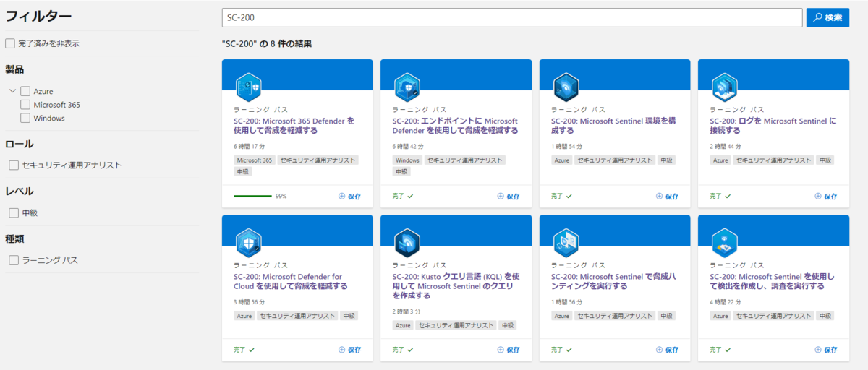
Task: Save the エンドポイントに Microsoft Defender learning path
Action: (x=509, y=196)
